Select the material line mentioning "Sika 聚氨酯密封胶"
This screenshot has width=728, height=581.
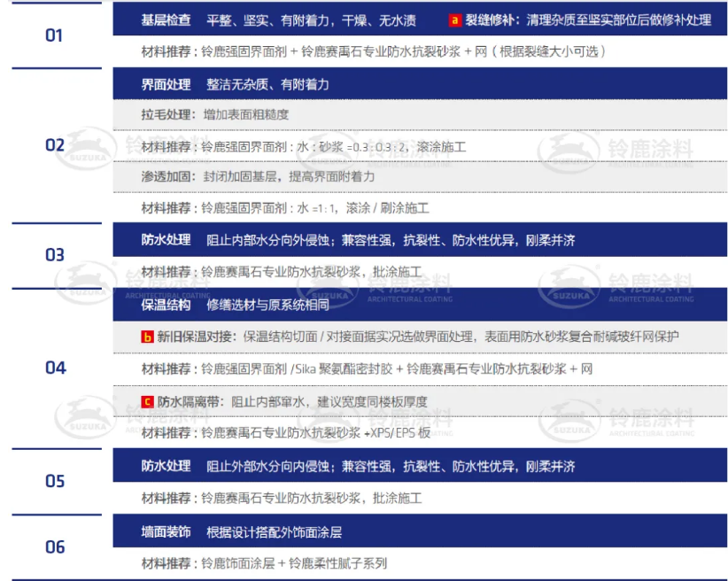[367, 369]
